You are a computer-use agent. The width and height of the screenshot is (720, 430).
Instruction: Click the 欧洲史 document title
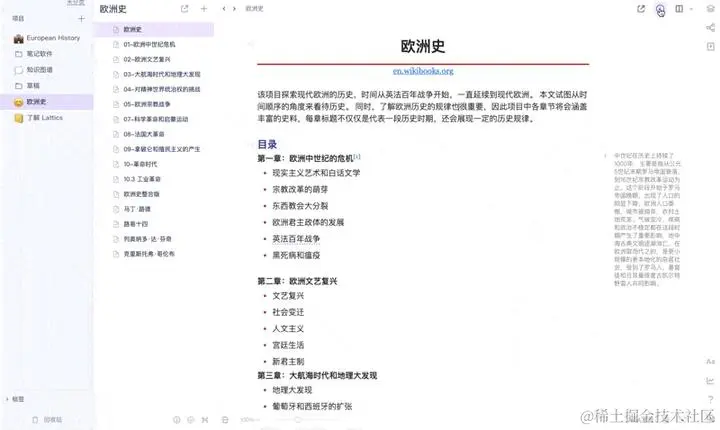point(422,46)
